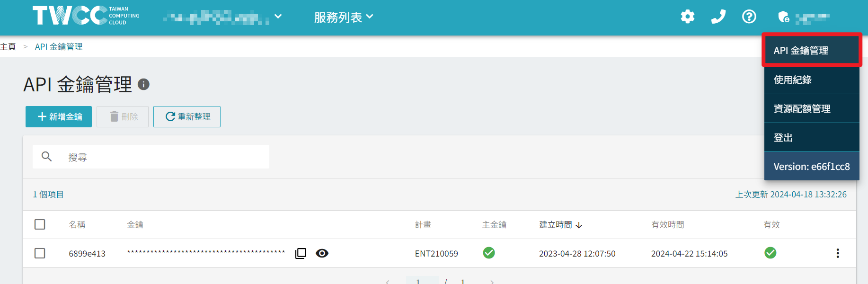This screenshot has width=868, height=284.
Task: Click the 1 個項目 count label
Action: click(x=48, y=194)
